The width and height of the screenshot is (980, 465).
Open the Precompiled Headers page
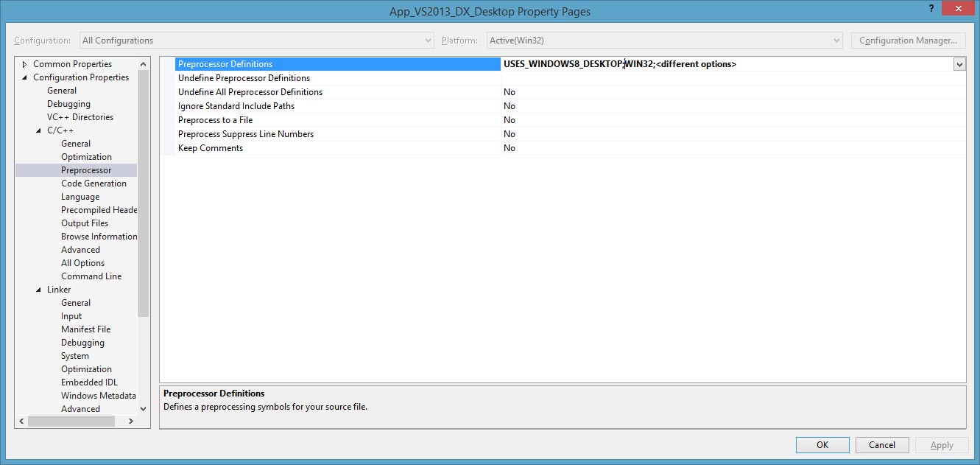tap(99, 210)
